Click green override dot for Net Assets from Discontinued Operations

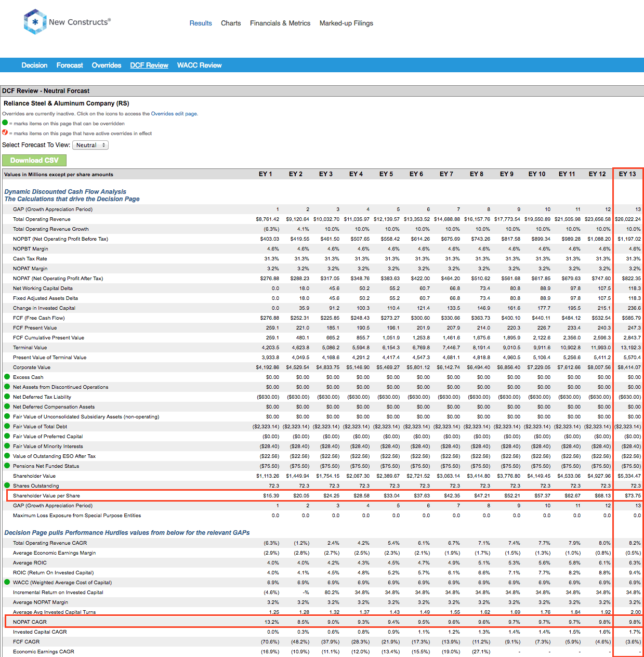[x=7, y=387]
